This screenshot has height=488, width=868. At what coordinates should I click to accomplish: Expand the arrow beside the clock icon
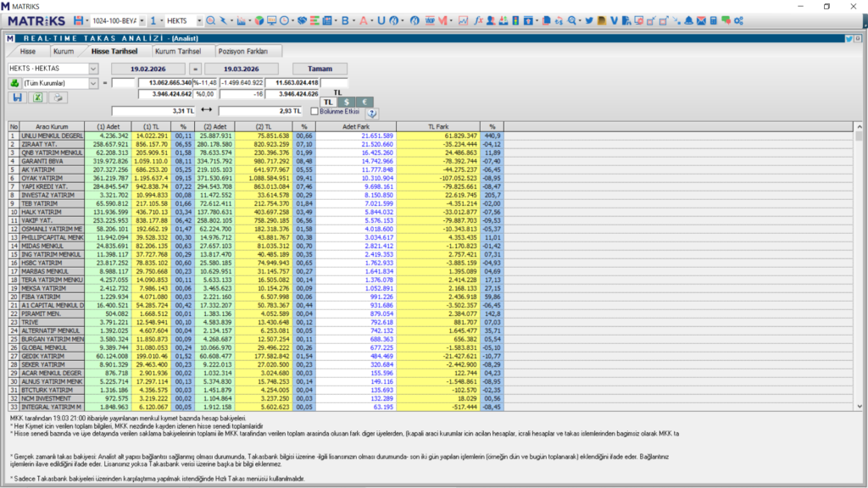pos(292,21)
